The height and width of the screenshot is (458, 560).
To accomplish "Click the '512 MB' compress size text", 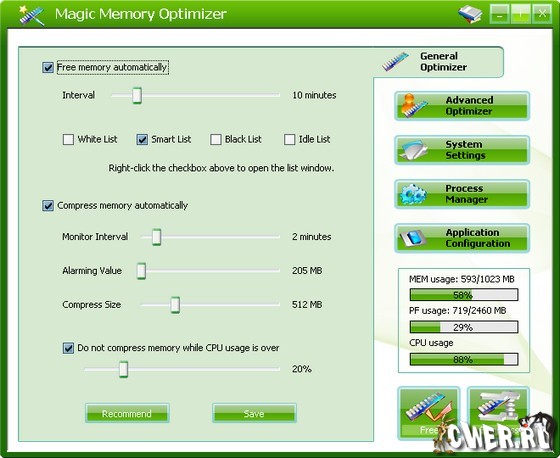I will point(307,305).
